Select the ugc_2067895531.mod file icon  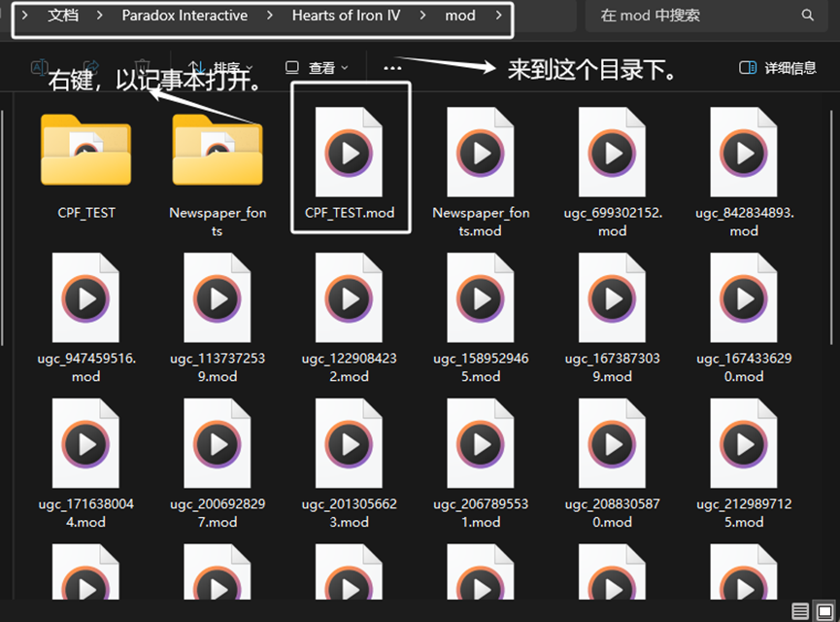coord(481,443)
